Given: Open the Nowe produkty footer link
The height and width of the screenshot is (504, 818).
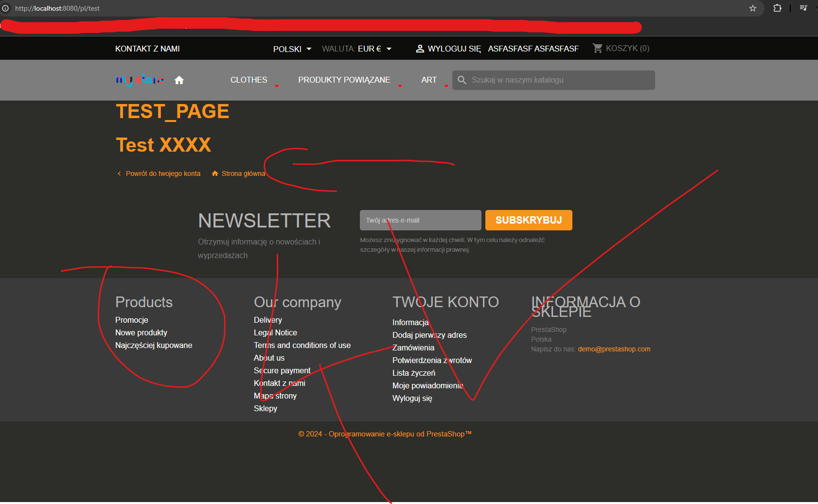Looking at the screenshot, I should (x=141, y=332).
